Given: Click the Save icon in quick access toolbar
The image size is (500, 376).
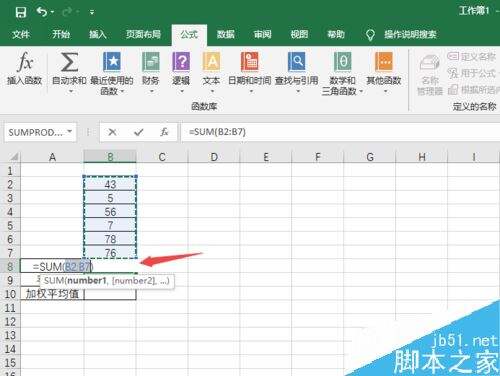Looking at the screenshot, I should click(21, 12).
